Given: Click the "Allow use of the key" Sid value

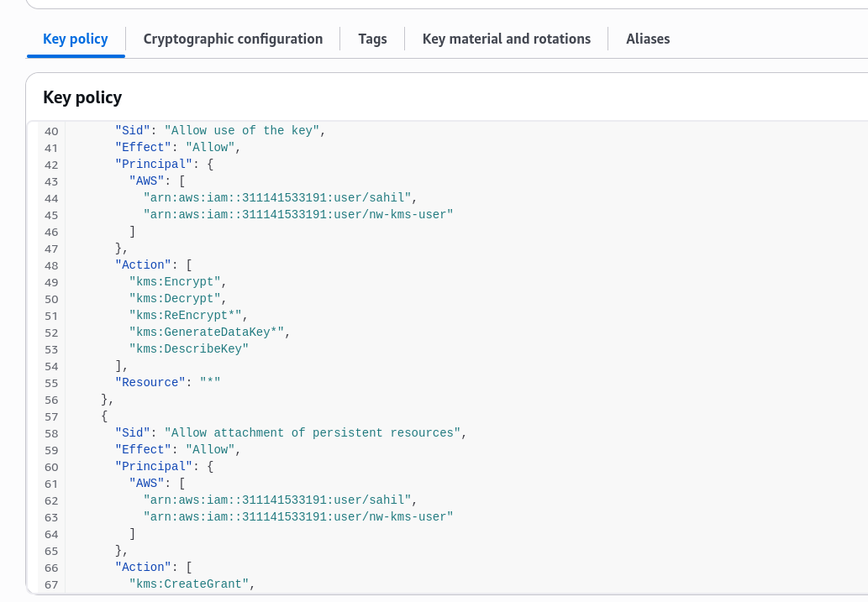Looking at the screenshot, I should point(242,131).
